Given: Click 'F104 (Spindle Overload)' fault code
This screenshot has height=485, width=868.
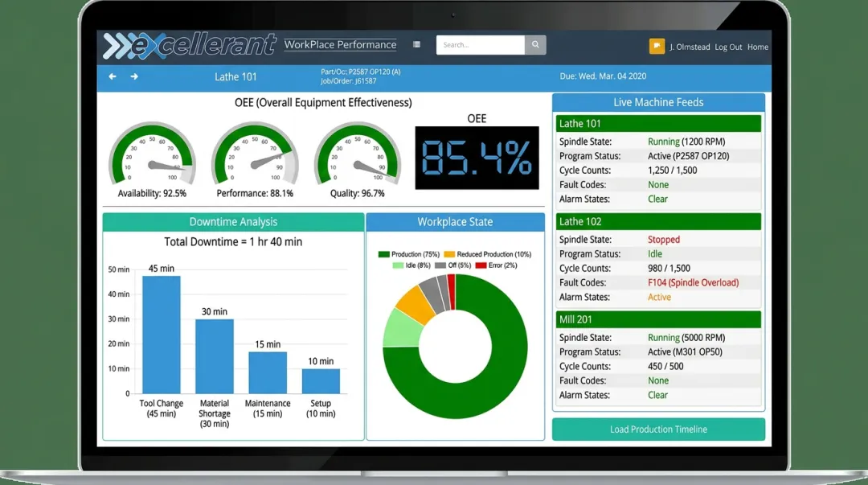Looking at the screenshot, I should click(694, 283).
